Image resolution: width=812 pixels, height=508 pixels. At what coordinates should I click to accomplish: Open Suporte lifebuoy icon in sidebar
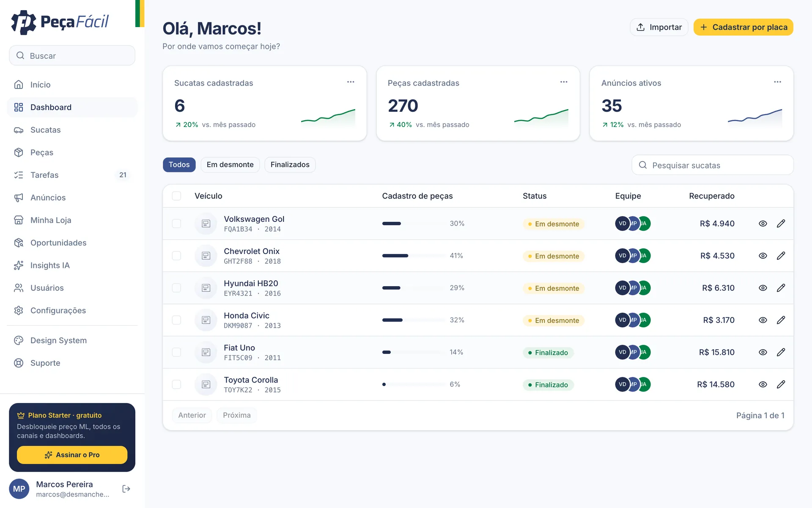pos(19,363)
